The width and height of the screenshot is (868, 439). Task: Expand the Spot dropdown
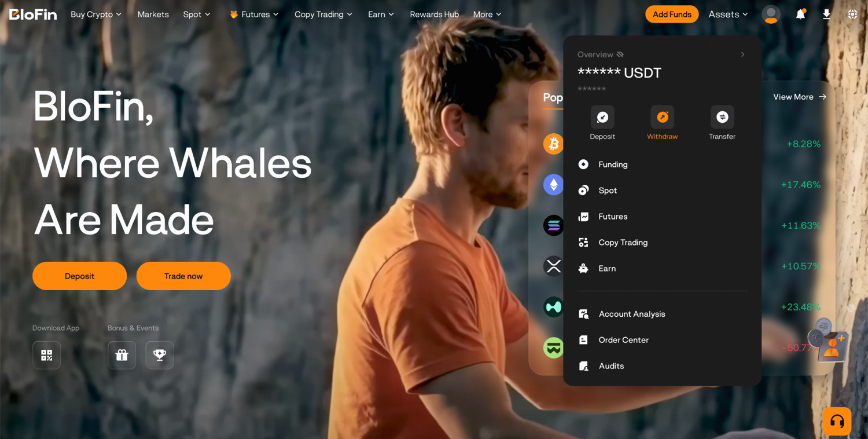[x=197, y=14]
